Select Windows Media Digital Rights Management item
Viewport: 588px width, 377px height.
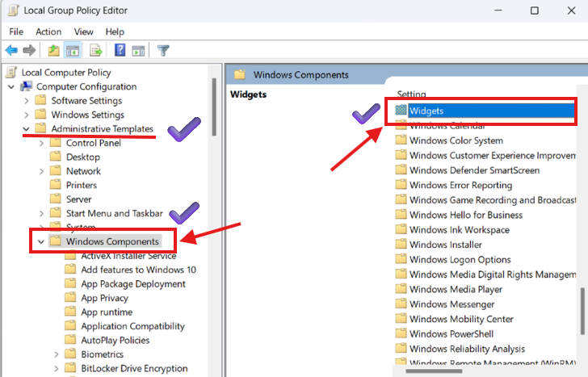[485, 274]
